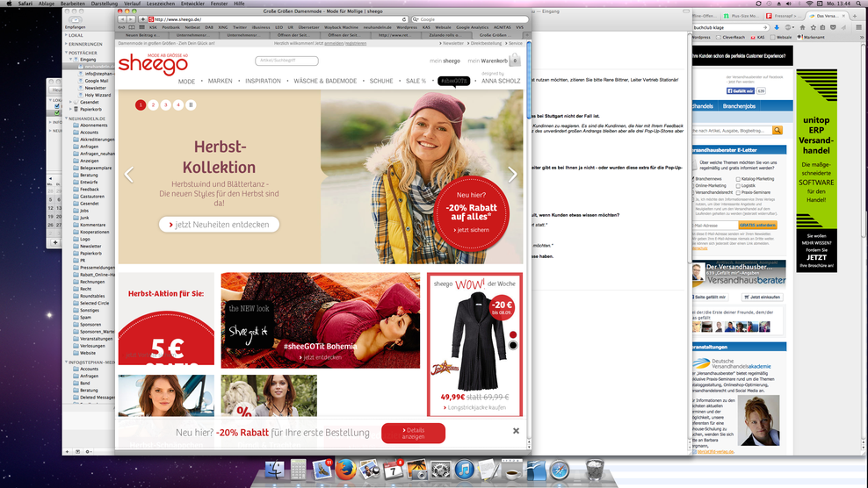
Task: Toggle the Online-Marketing checkbox
Action: 693,186
